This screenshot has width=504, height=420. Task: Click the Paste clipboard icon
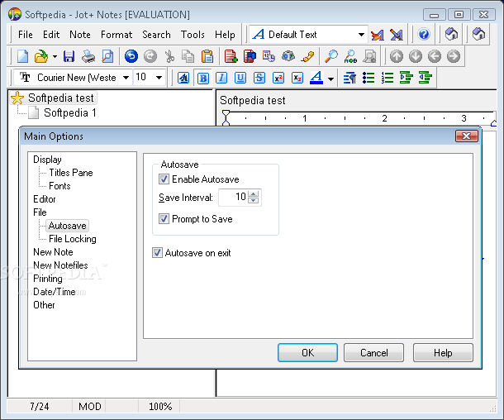click(x=207, y=56)
